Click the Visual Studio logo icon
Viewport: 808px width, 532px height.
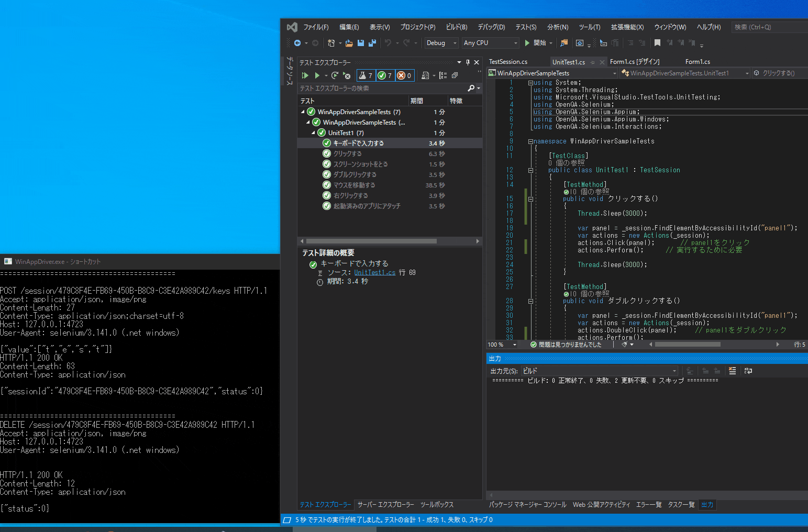coord(292,27)
